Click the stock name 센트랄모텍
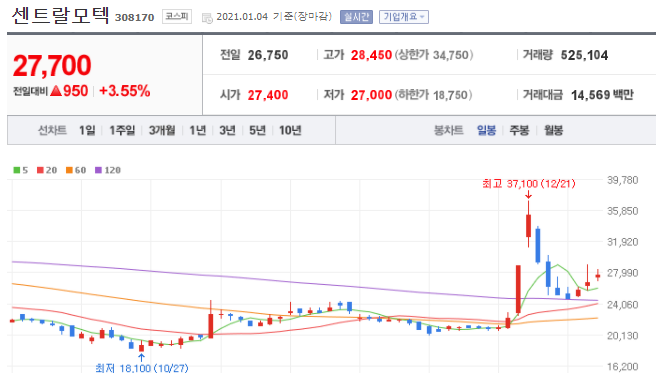The image size is (656, 373). tap(60, 15)
